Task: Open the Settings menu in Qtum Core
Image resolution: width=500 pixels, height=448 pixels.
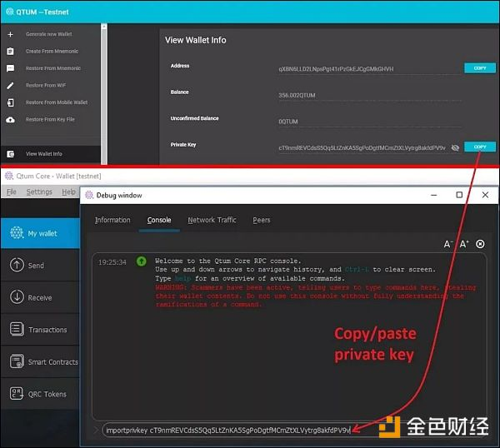Action: [39, 192]
